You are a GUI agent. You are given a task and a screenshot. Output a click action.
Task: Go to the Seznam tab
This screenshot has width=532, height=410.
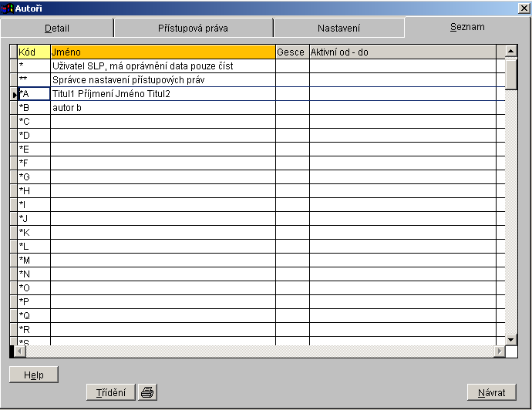click(x=467, y=27)
